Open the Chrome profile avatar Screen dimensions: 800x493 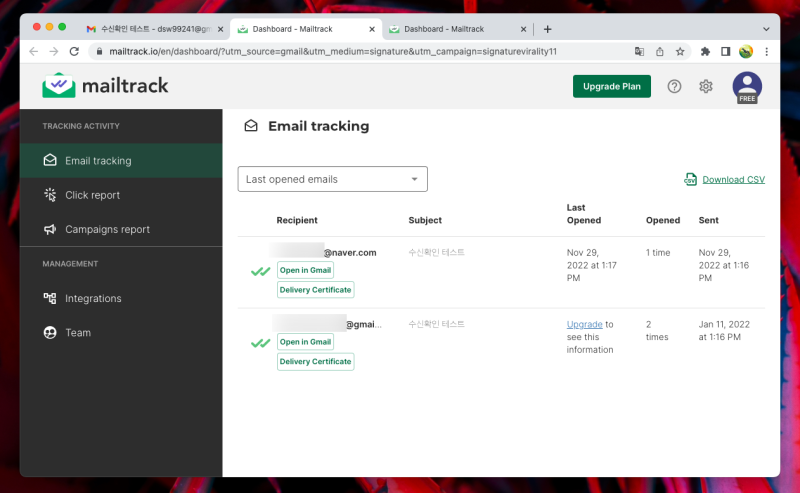(x=746, y=52)
